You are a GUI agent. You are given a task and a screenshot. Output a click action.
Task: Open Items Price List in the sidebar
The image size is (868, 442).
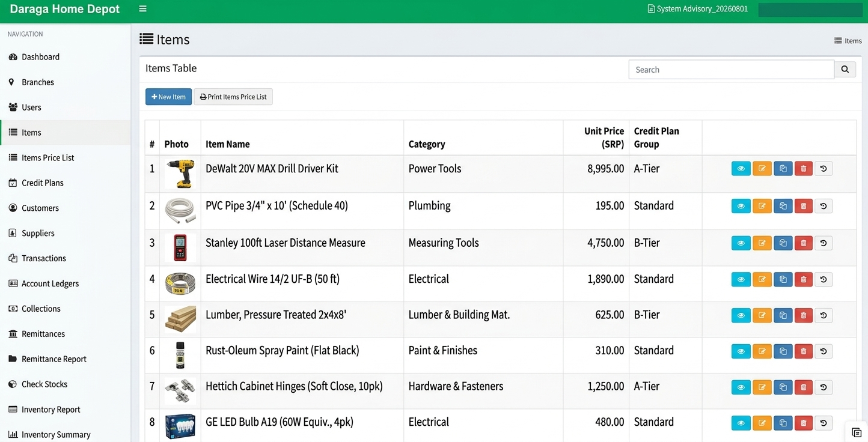[x=65, y=158]
